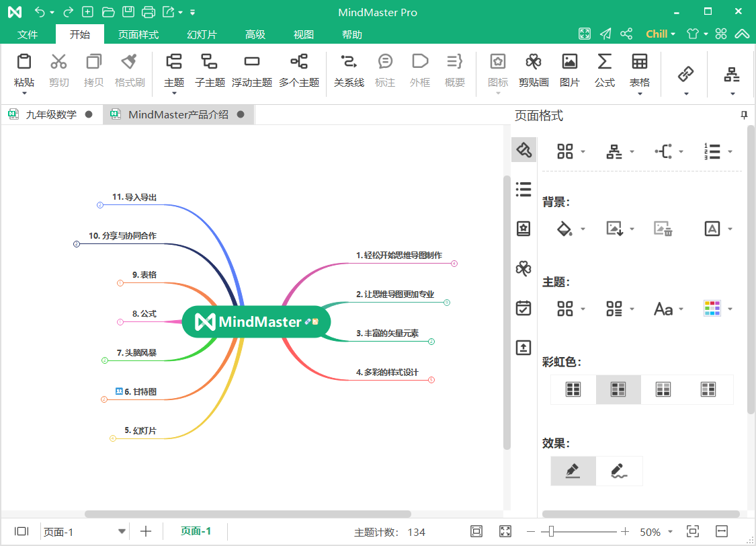Select the MindMaster central topic
This screenshot has width=756, height=546.
[x=256, y=321]
